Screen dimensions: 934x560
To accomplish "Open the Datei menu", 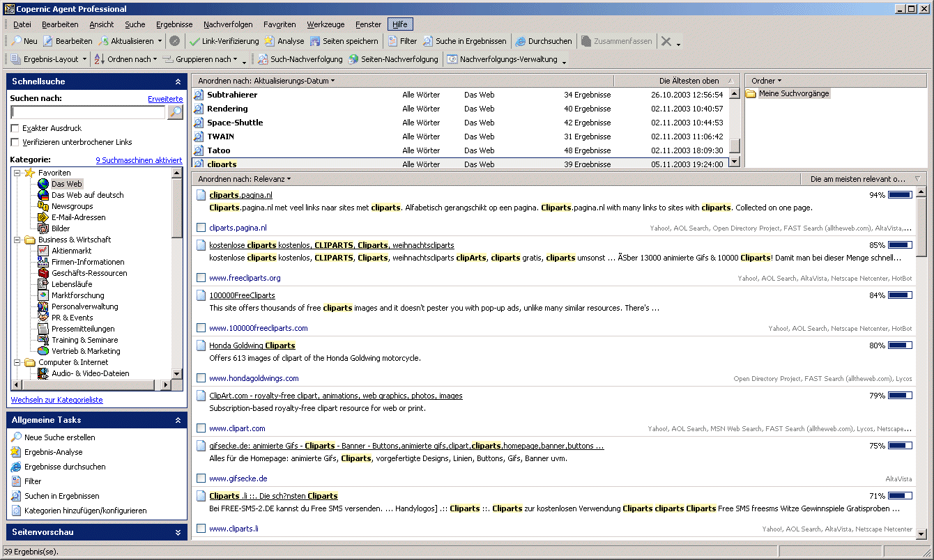I will (22, 24).
